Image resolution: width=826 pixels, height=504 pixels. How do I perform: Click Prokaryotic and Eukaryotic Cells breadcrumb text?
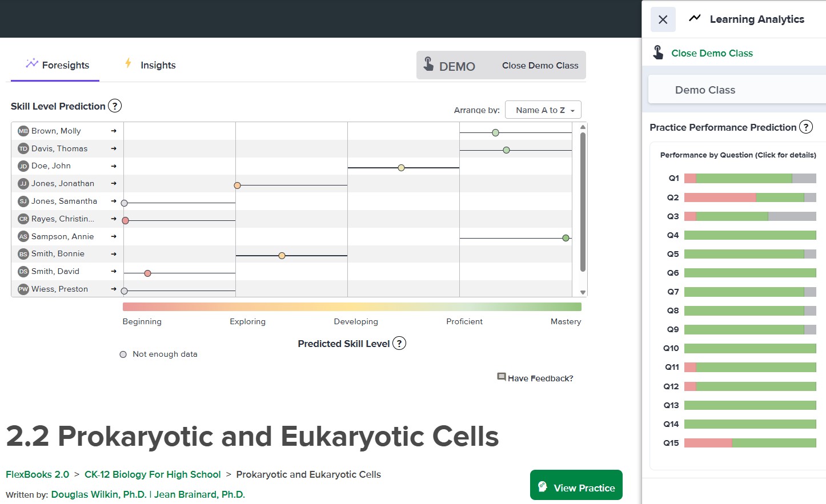click(x=308, y=474)
